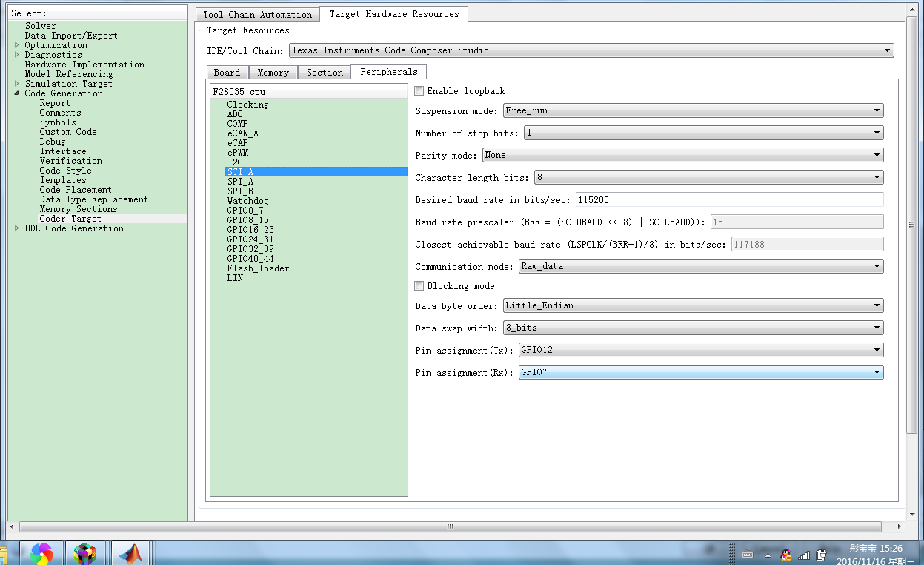Viewport: 924px width, 565px height.
Task: Expand the HDL Code Generation node
Action: (x=17, y=228)
